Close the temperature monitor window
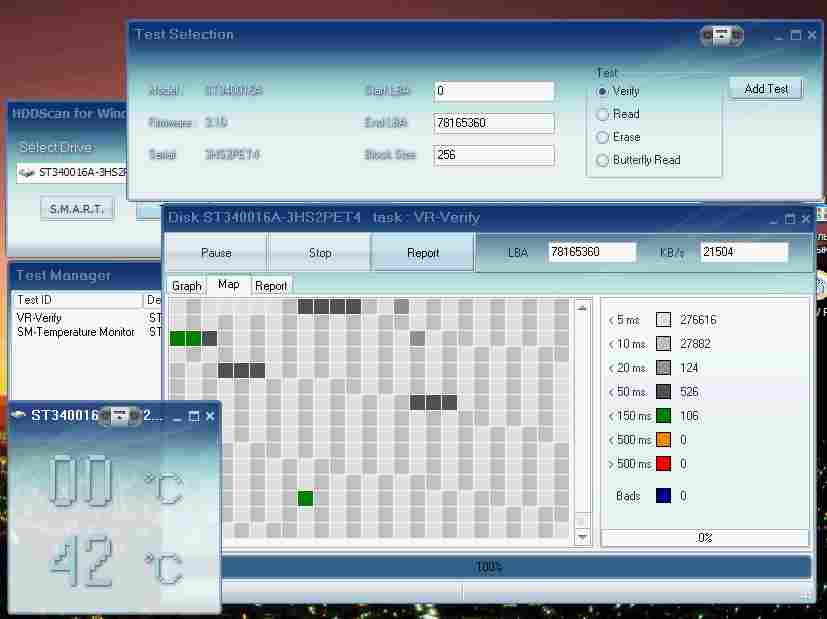This screenshot has width=827, height=619. point(210,417)
